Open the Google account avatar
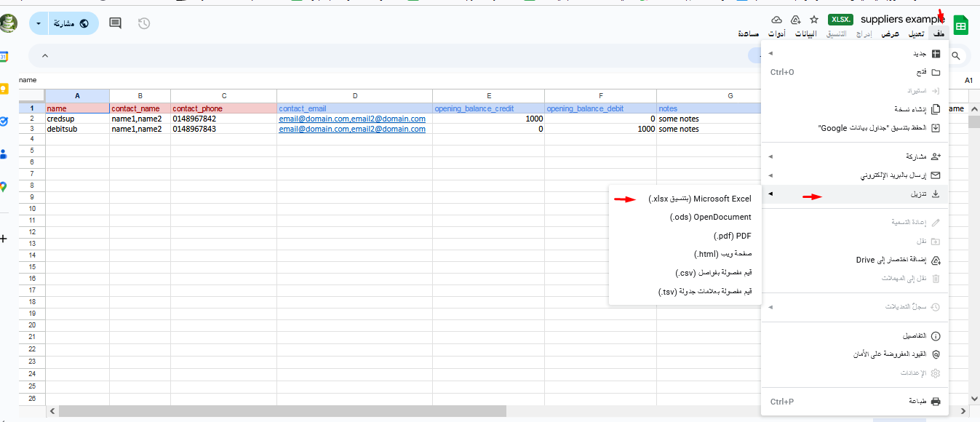This screenshot has height=422, width=980. point(8,23)
